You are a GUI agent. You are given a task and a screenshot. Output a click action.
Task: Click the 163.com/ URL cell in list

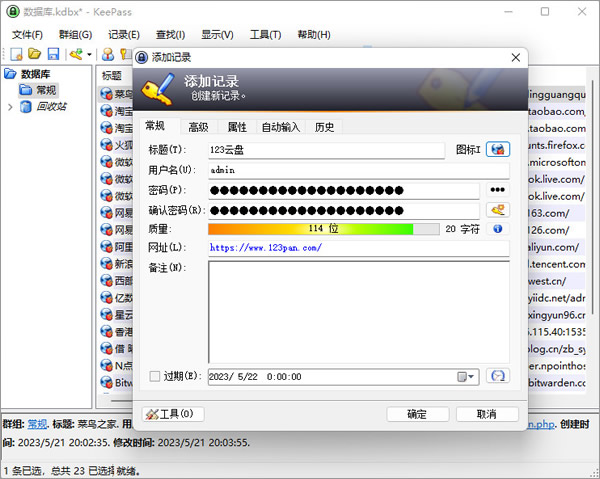click(x=549, y=213)
